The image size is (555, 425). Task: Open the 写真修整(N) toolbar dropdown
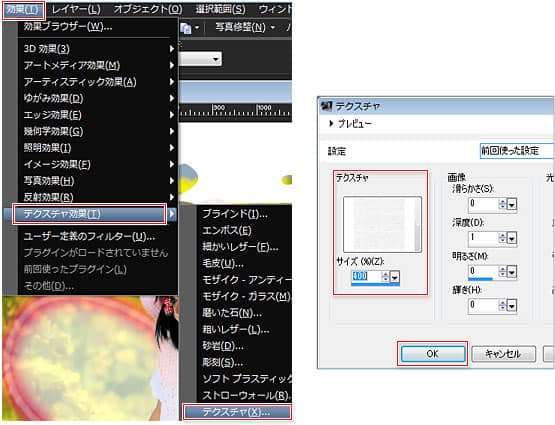pyautogui.click(x=245, y=27)
